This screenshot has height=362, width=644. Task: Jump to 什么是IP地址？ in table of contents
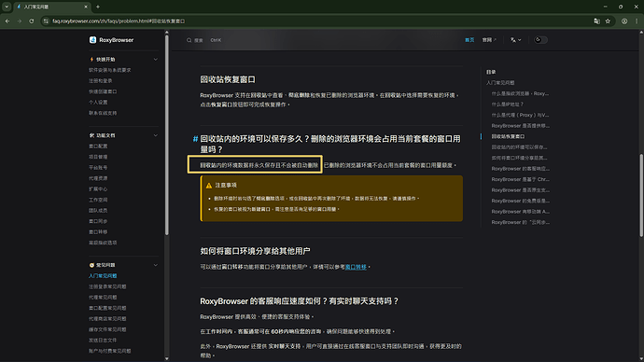point(508,104)
